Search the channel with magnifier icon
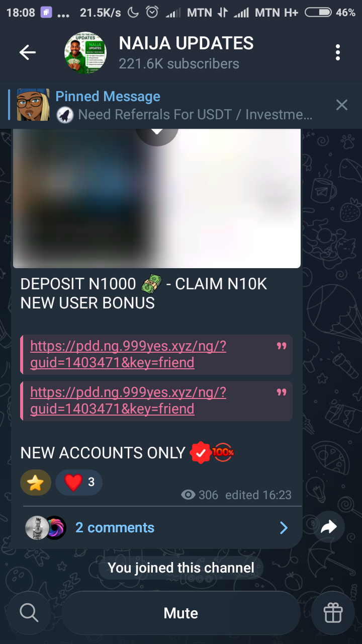This screenshot has height=644, width=362. [x=29, y=613]
